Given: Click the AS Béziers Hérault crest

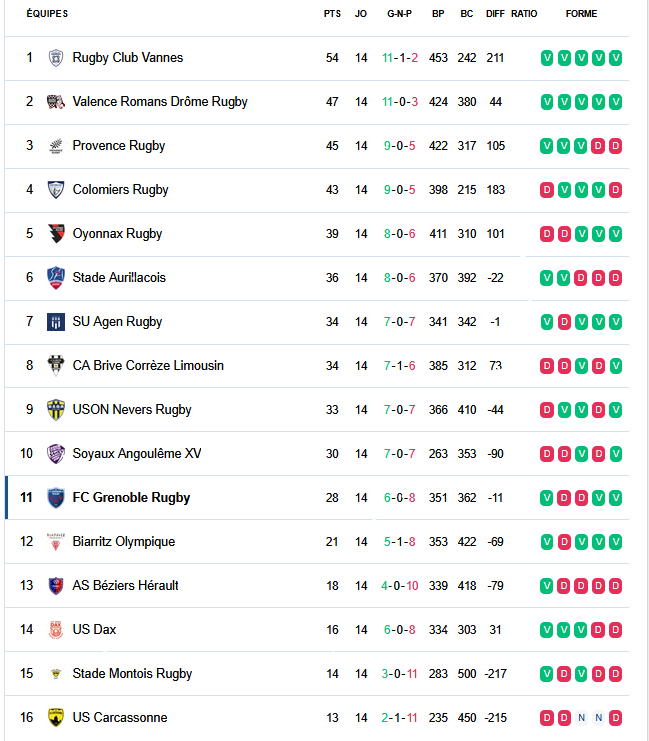Looking at the screenshot, I should [x=56, y=586].
